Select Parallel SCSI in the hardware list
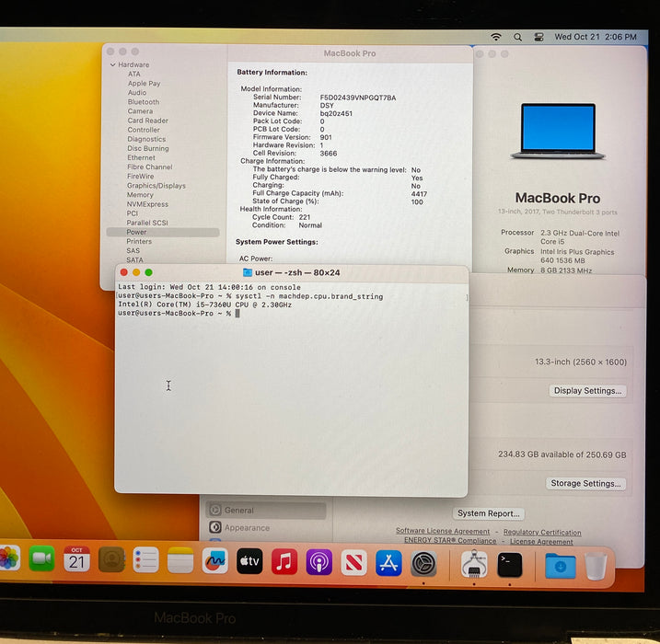This screenshot has height=644, width=660. pos(147,223)
